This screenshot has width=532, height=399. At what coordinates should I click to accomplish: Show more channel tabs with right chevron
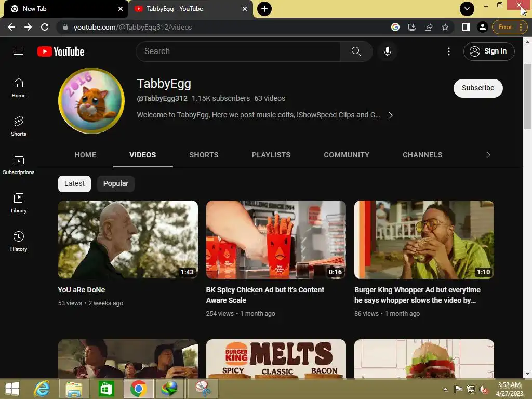(488, 155)
